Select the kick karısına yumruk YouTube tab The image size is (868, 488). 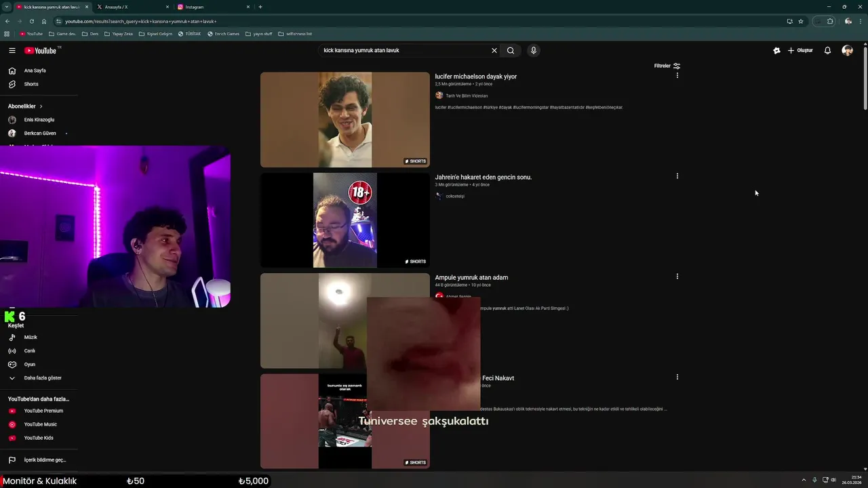pos(52,7)
